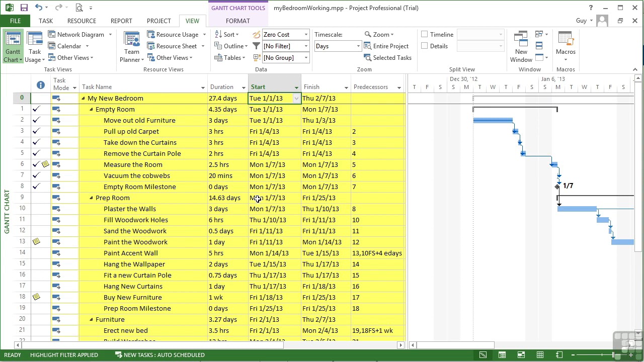Open Project Help question mark

(x=591, y=8)
